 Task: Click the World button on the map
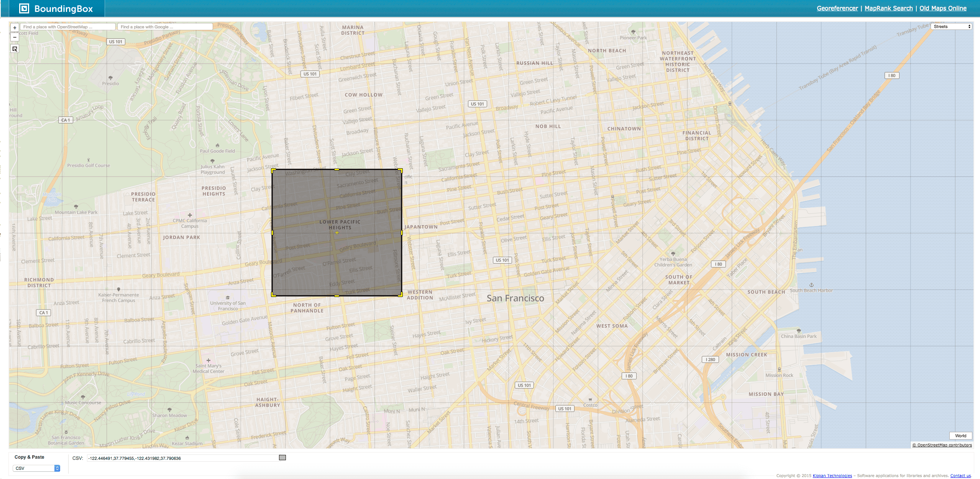click(960, 436)
